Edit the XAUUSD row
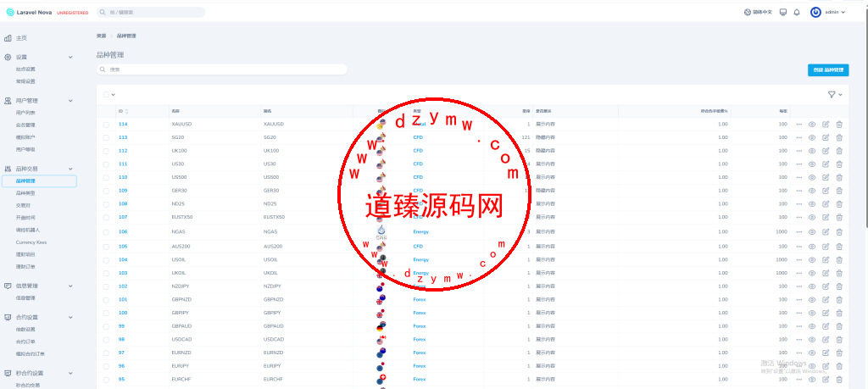This screenshot has width=868, height=389. pos(826,124)
